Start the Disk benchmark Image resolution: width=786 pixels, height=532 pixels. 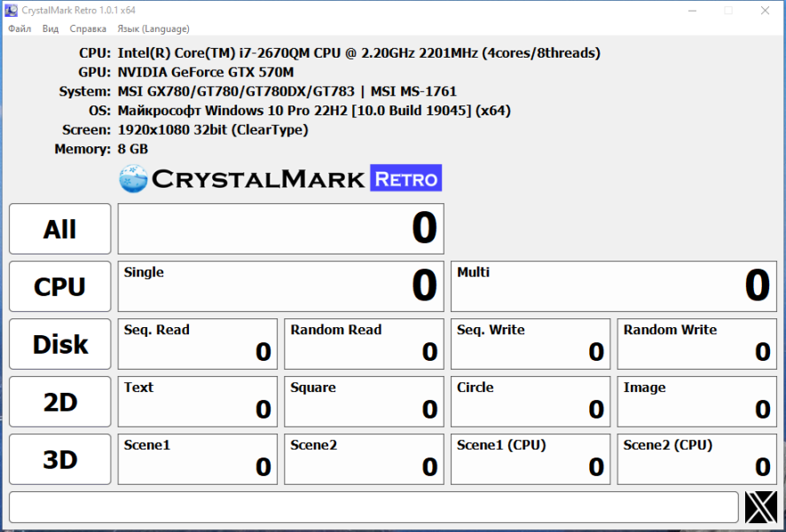[59, 344]
